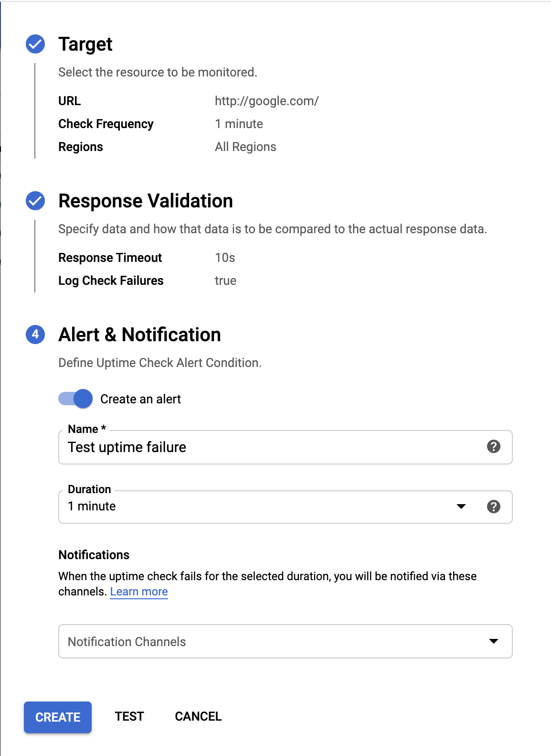Click the step 4 number circle
Image resolution: width=551 pixels, height=756 pixels.
click(35, 335)
